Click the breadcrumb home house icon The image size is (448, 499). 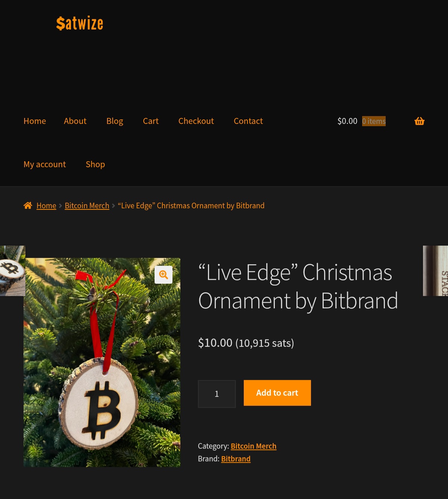(28, 205)
